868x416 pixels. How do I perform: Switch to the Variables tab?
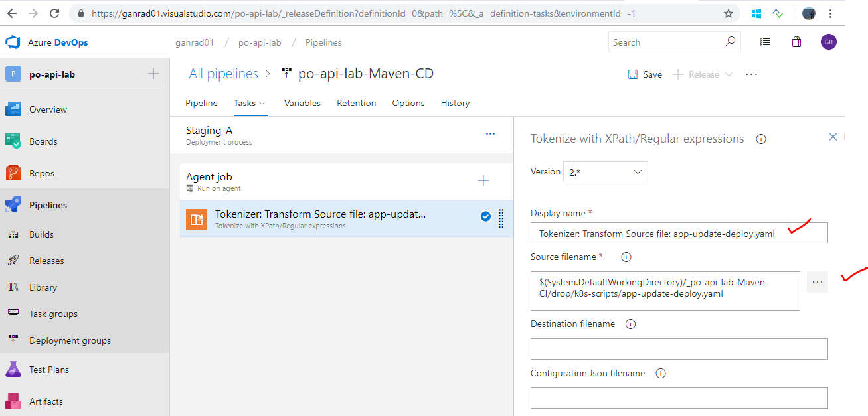coord(302,103)
